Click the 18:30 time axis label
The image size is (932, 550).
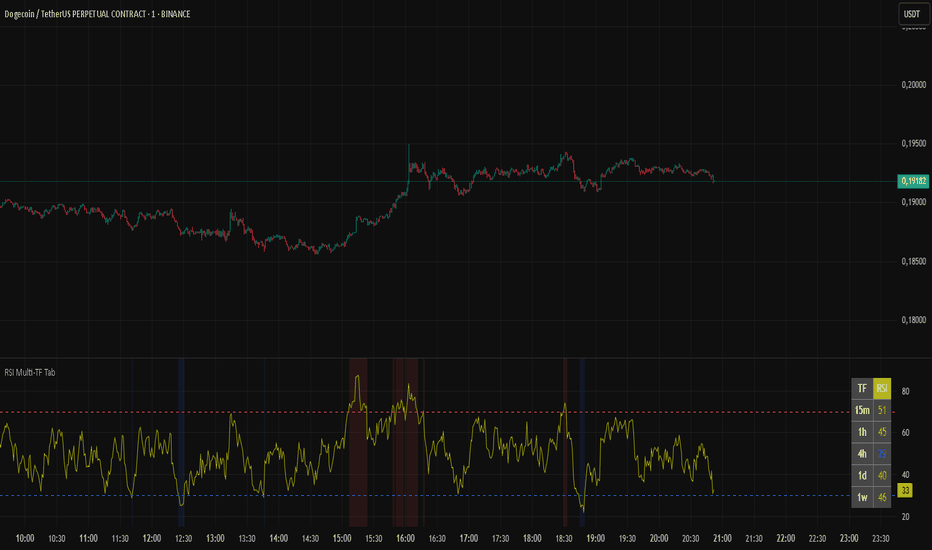tap(563, 538)
